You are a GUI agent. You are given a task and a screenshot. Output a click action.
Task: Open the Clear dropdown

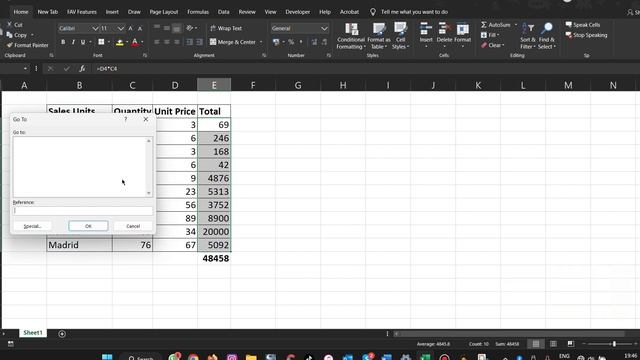tap(492, 45)
